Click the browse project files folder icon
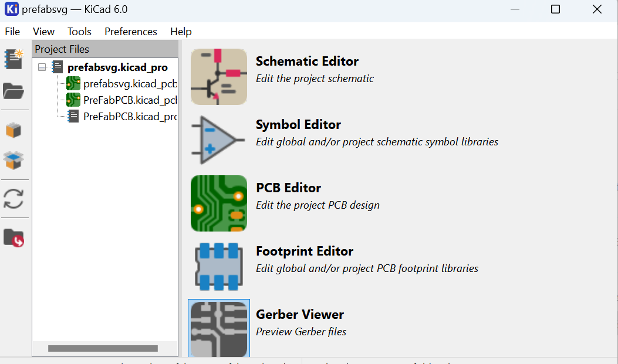Screen dimensions: 618x364 click(x=13, y=237)
